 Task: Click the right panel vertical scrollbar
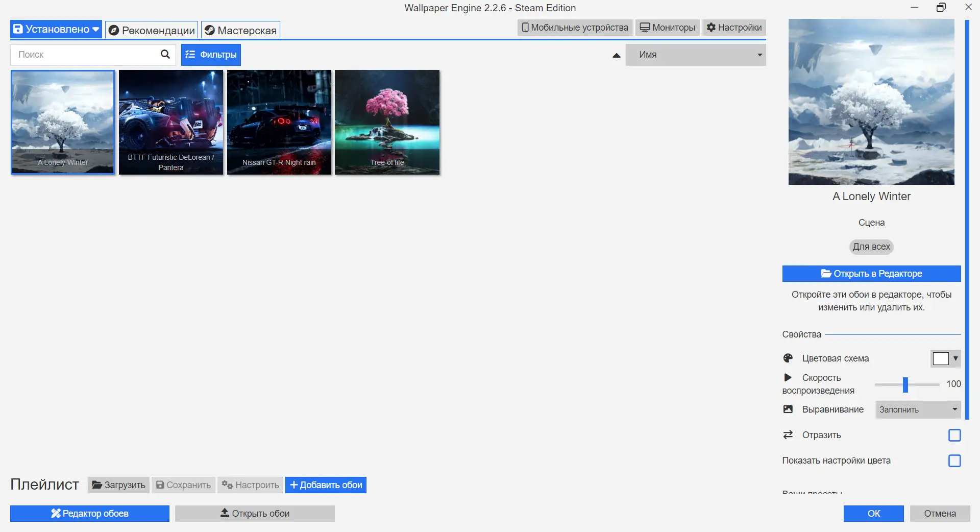tap(967, 220)
